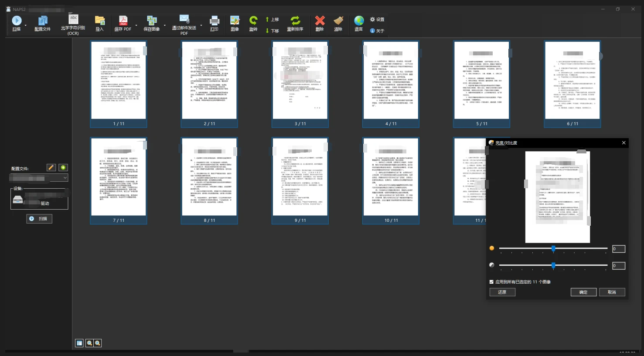
Task: Expand the 保存 PDF dropdown arrow
Action: [136, 25]
